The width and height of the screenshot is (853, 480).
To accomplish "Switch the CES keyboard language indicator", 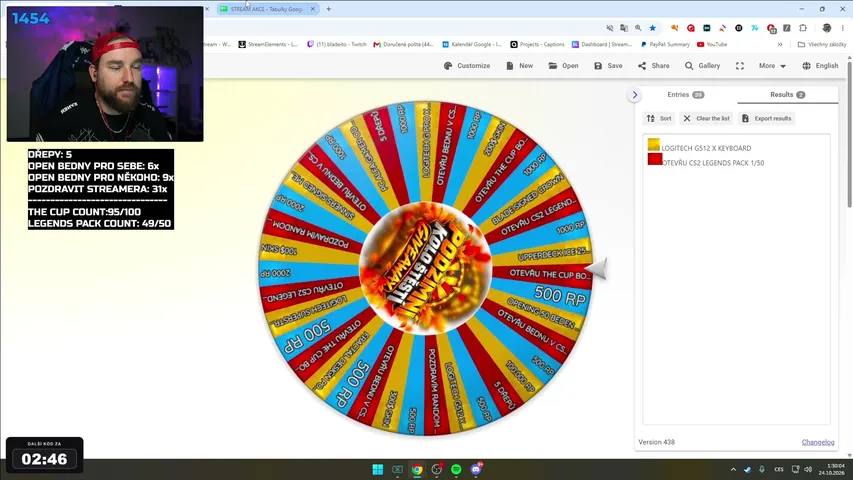I will point(778,469).
